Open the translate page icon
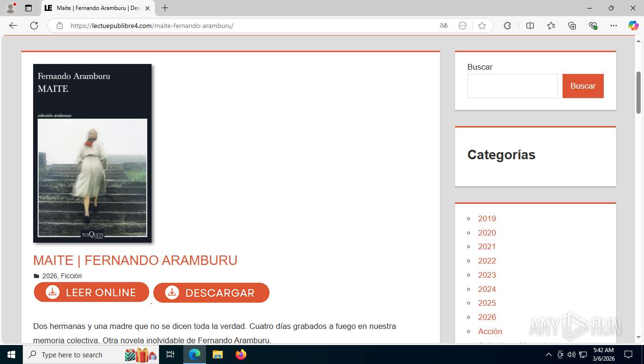Screen dimensions: 644x364 point(444,26)
